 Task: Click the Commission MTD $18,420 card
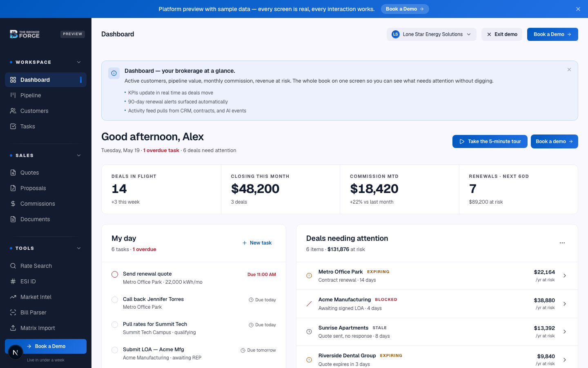(399, 189)
